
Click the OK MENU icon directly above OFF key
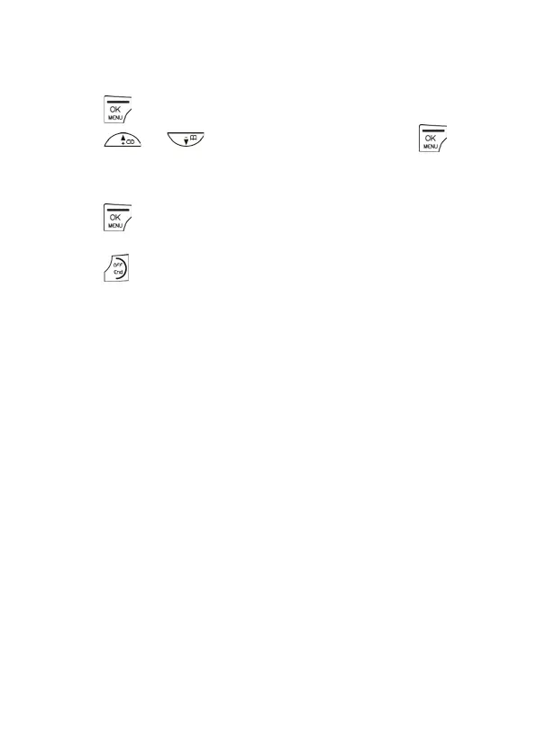[x=118, y=218]
